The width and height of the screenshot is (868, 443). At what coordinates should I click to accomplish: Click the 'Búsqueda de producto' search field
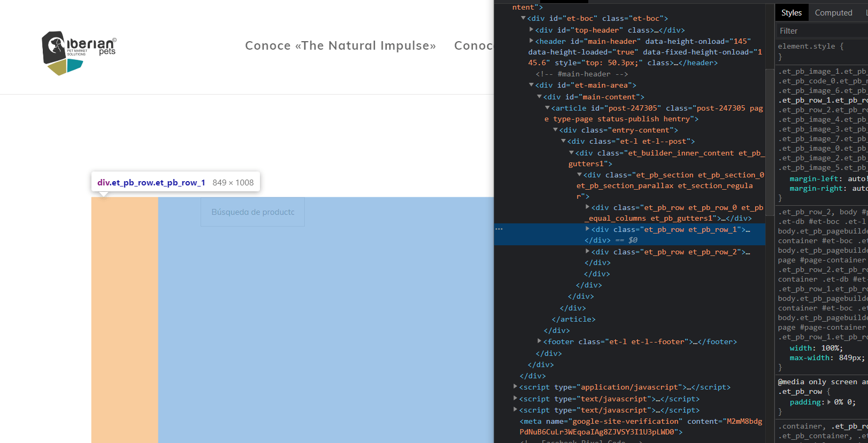click(252, 212)
